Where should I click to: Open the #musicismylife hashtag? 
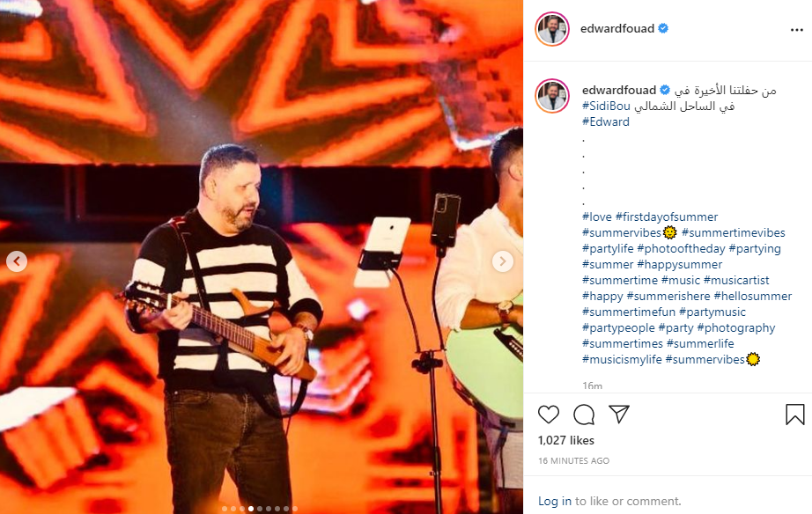coord(622,359)
